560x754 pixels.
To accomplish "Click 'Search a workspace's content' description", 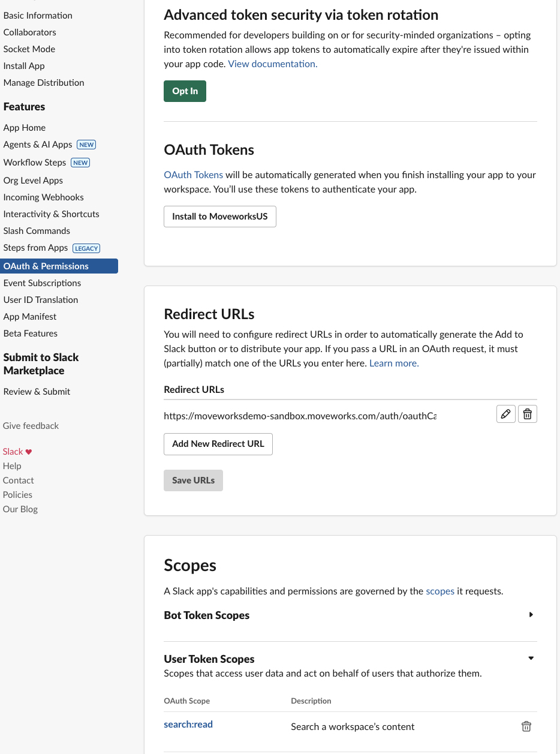I will [x=353, y=727].
